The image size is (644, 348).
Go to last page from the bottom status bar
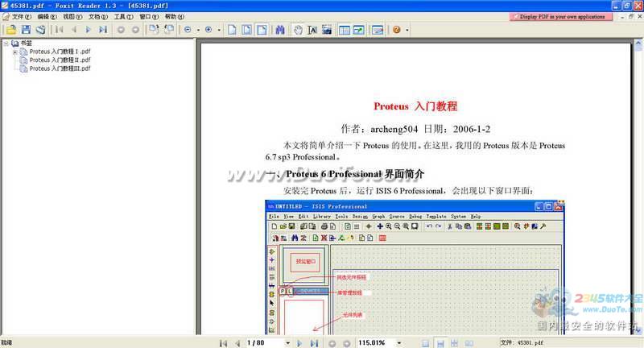[x=314, y=343]
